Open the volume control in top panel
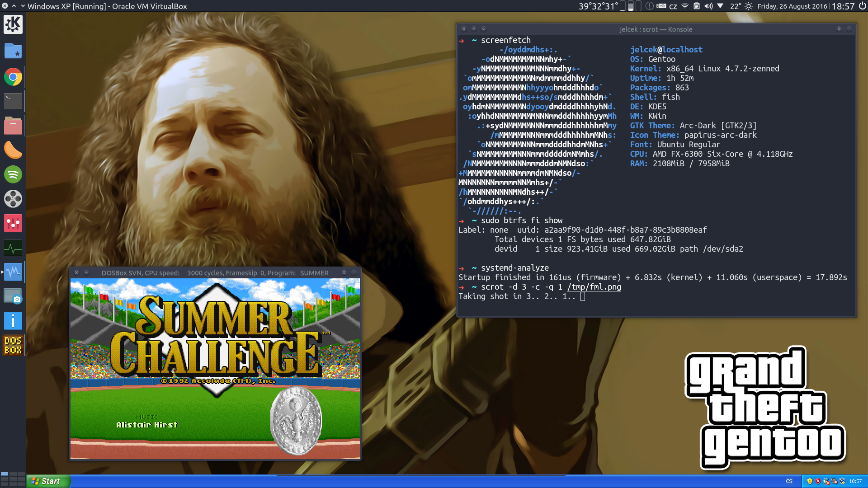Screen dimensions: 868x488 coord(708,6)
